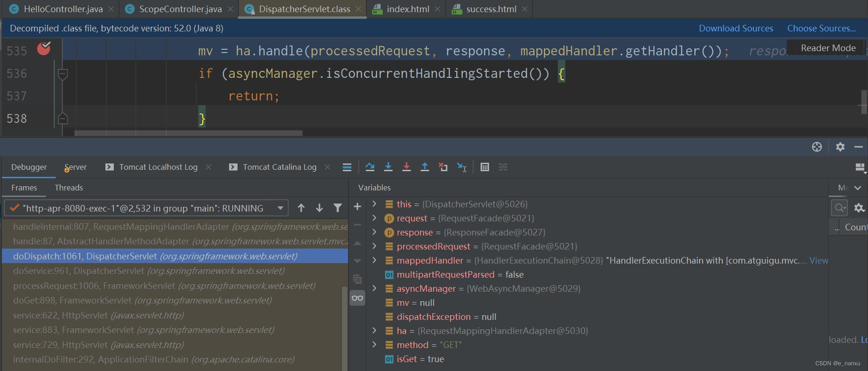Screen dimensions: 868x371
Task: Open the index.html editor tab
Action: coord(401,9)
